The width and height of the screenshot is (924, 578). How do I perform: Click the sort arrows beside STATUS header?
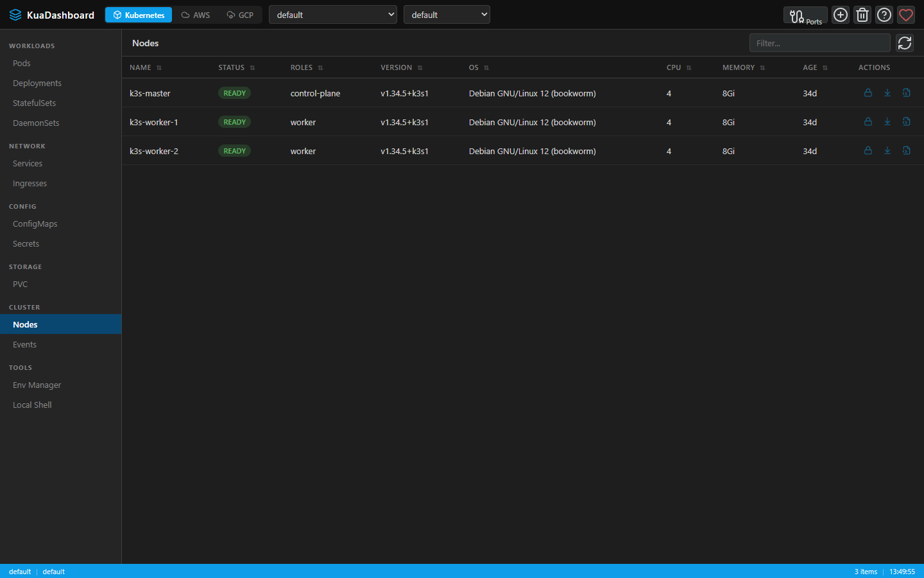pos(253,68)
